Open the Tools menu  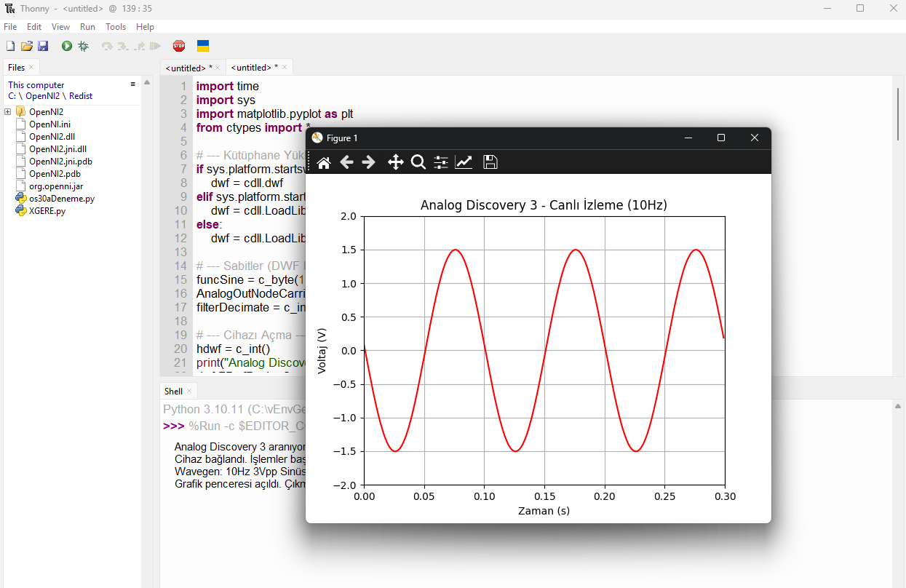(x=116, y=27)
